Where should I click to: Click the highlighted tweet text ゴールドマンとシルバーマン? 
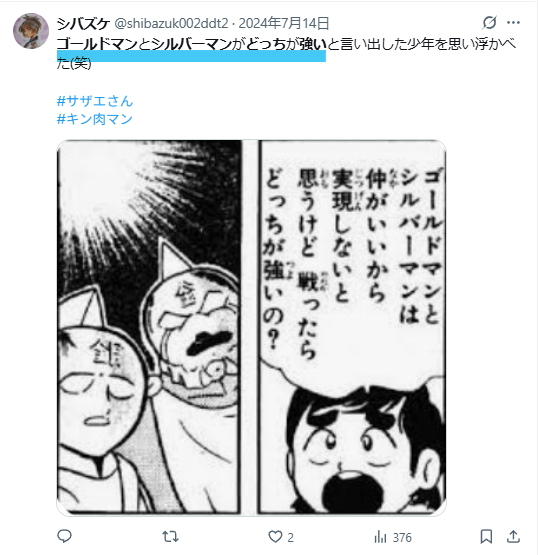144,44
